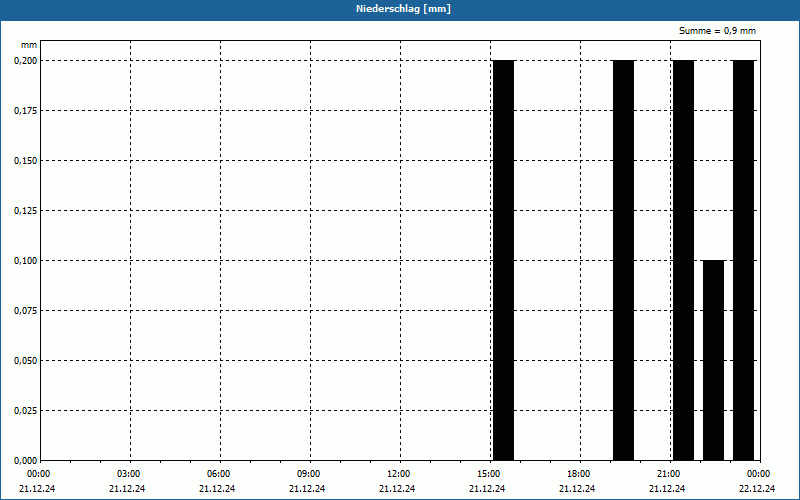Image resolution: width=800 pixels, height=500 pixels.
Task: Click the "0,175" y-axis value
Action: coord(26,111)
